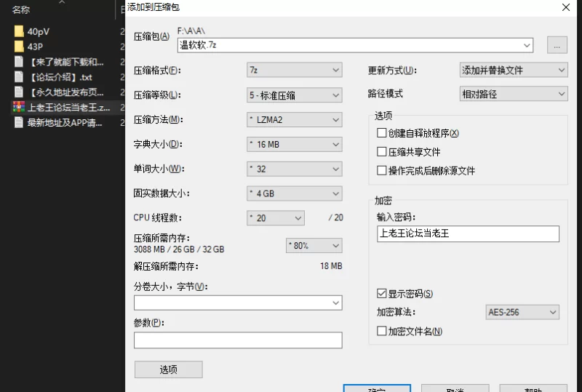The width and height of the screenshot is (582, 392).
Task: Select archive 上老王论坛当老王.z...
Action: pos(68,108)
